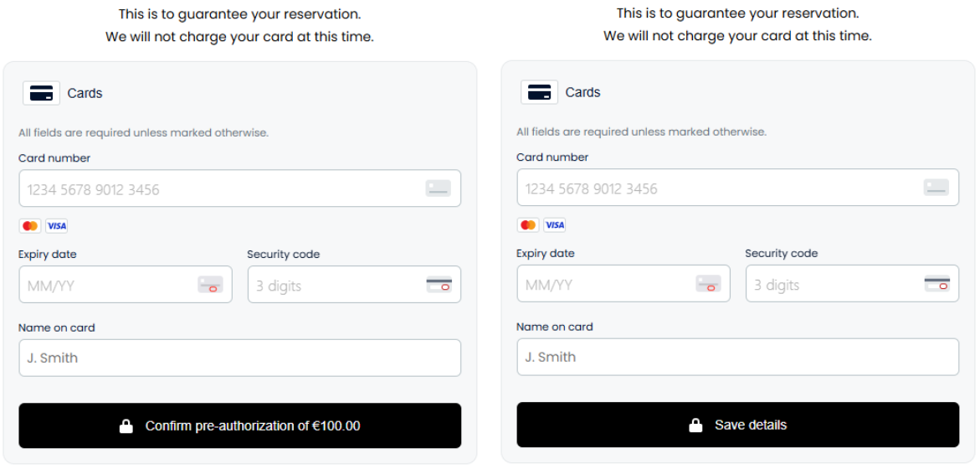Image resolution: width=980 pixels, height=469 pixels.
Task: Click the Visa logo in the left form
Action: [x=57, y=226]
